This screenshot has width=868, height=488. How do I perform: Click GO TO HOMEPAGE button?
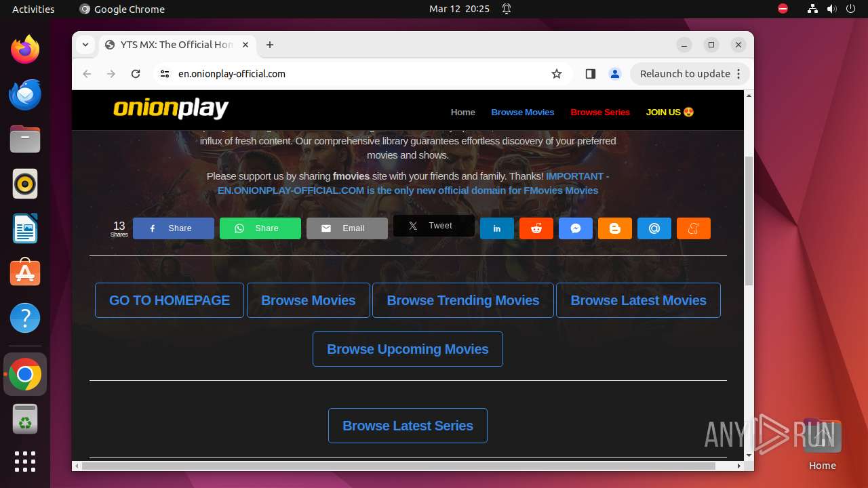[170, 300]
